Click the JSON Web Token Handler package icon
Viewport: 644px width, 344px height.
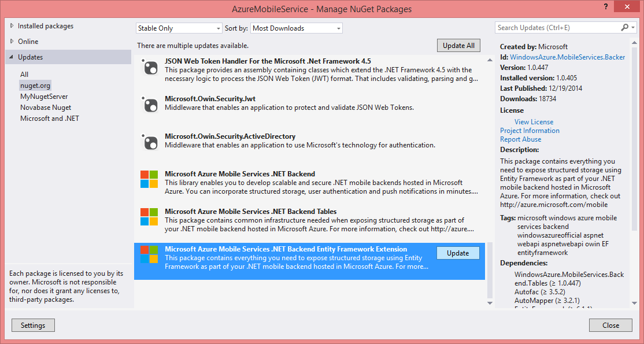(150, 67)
